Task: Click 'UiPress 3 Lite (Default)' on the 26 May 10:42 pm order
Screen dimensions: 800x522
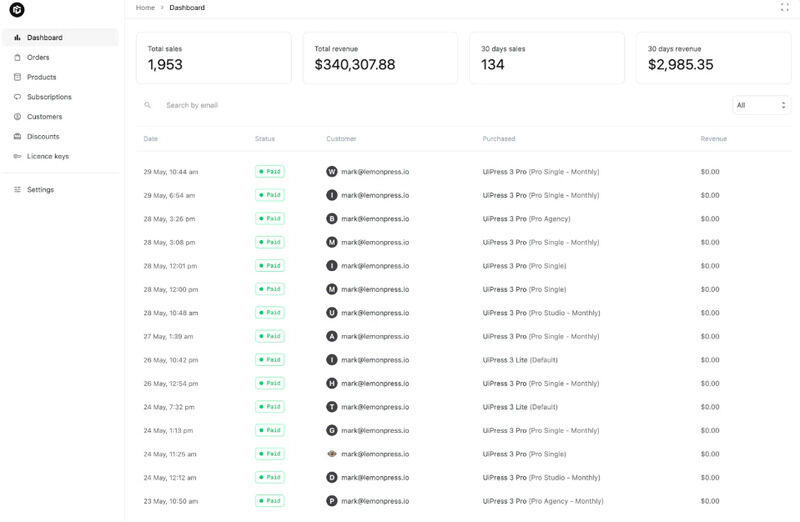Action: pyautogui.click(x=520, y=360)
